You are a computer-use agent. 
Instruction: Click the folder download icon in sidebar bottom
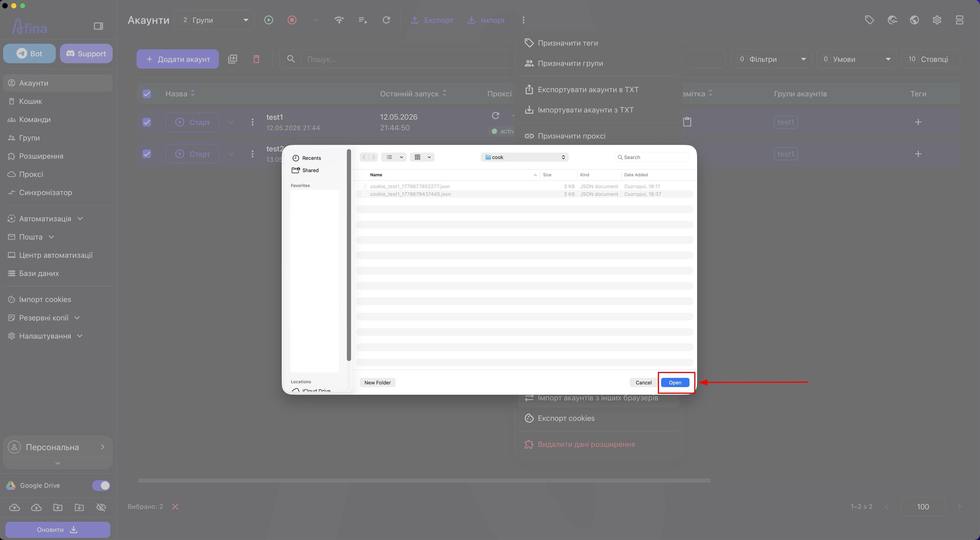coord(79,507)
